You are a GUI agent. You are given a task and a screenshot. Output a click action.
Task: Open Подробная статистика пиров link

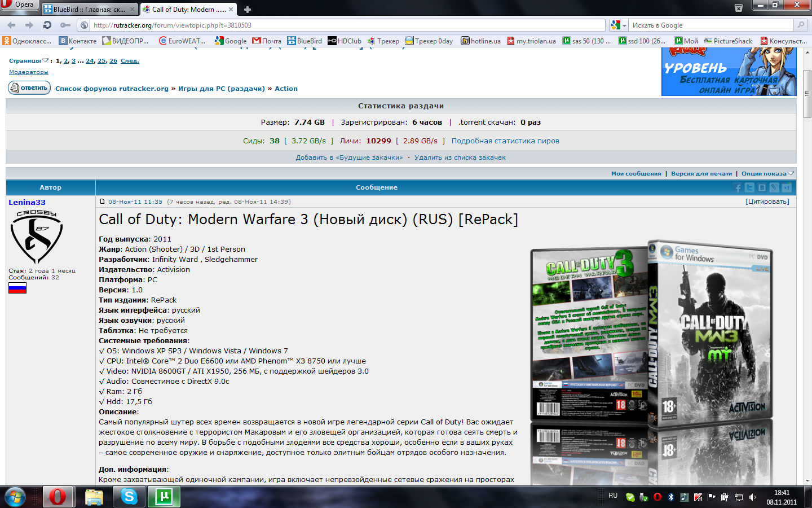click(x=505, y=141)
